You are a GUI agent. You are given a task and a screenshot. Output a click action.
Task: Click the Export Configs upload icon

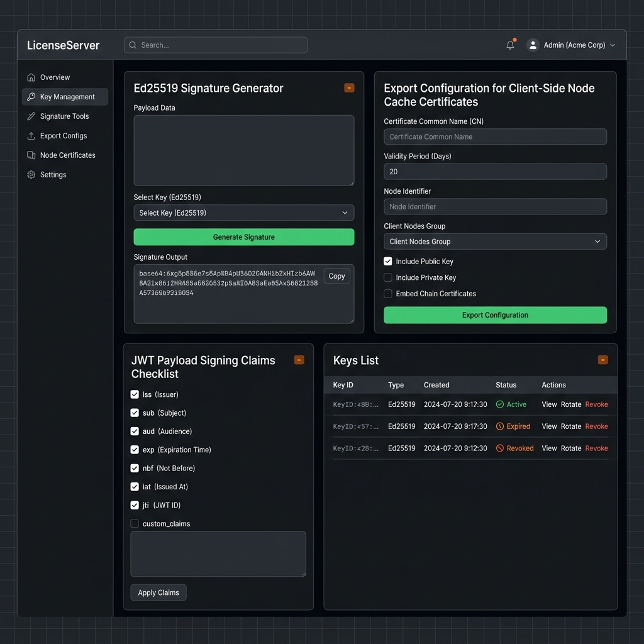(x=31, y=136)
